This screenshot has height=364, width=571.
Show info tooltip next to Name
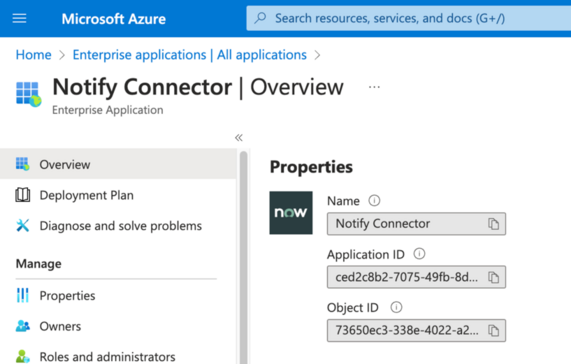[374, 201]
